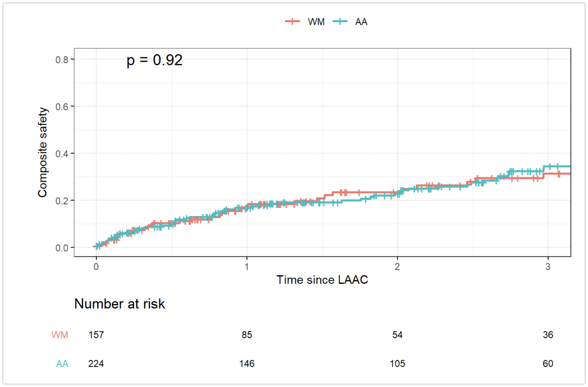Click the y-axis tick label 0.8

tap(62, 60)
